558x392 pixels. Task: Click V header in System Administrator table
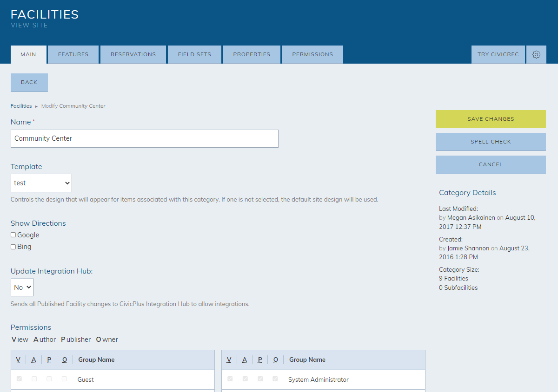(x=229, y=359)
